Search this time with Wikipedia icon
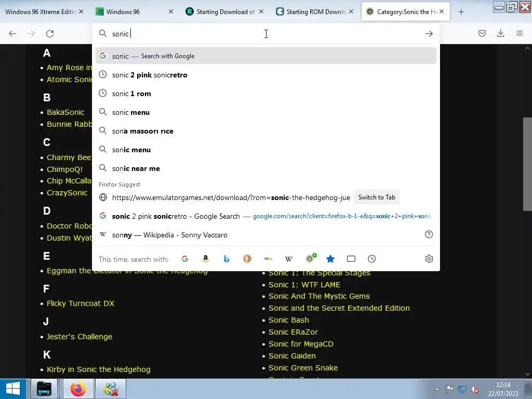 [x=289, y=259]
